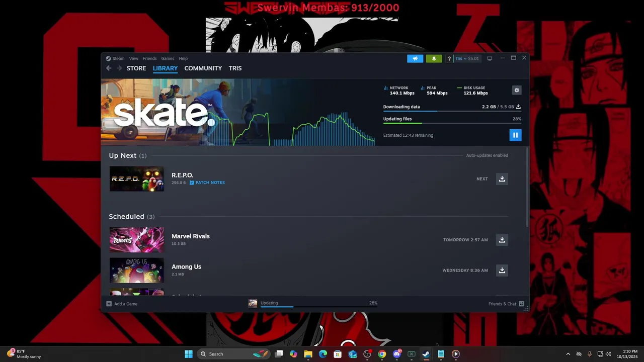644x362 pixels.
Task: Click the Steam taskbar icon
Action: tap(426, 354)
